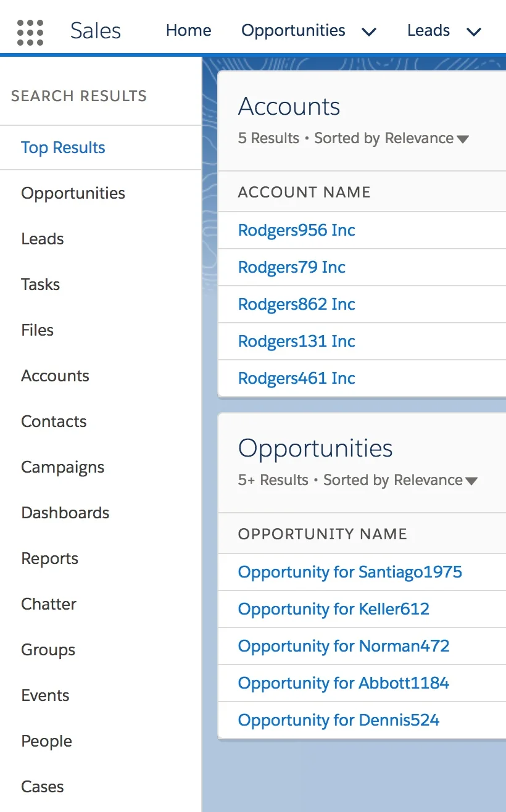The height and width of the screenshot is (812, 506).
Task: Click the Opportunities section heading in results
Action: [315, 449]
